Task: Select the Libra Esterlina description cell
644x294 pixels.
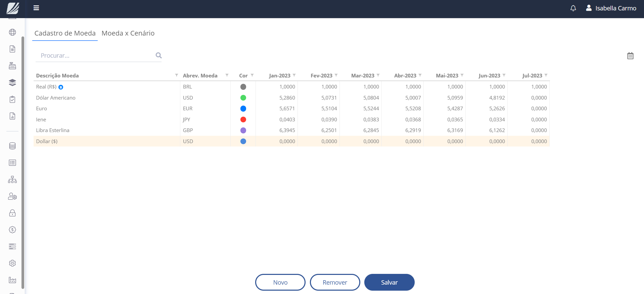Action: click(x=107, y=130)
